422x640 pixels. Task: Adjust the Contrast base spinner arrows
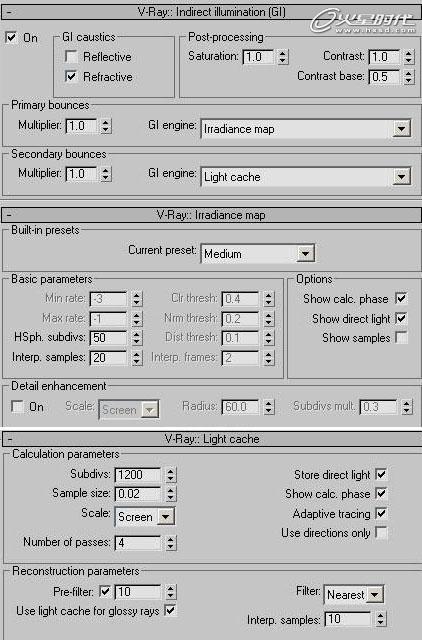409,77
